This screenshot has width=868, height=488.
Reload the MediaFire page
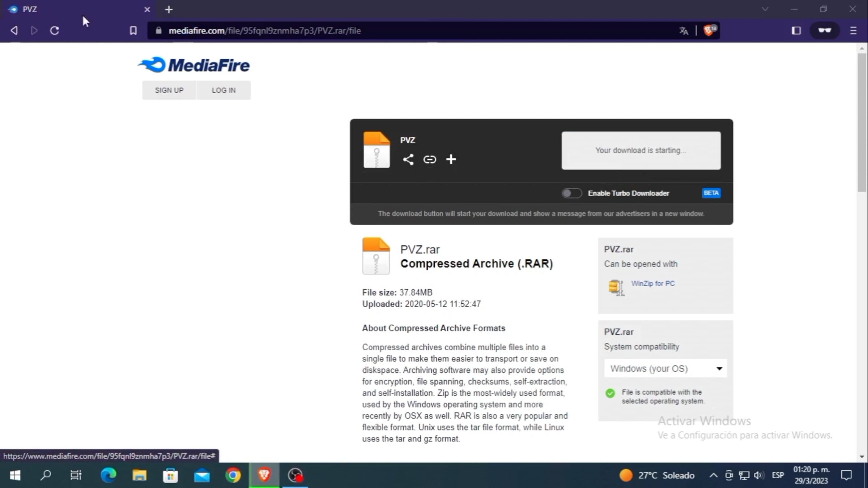click(x=55, y=31)
